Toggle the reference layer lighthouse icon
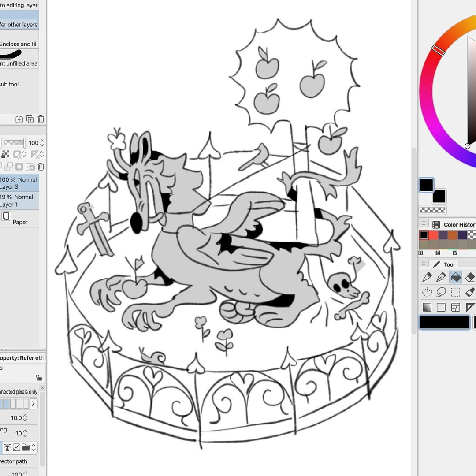Viewport: 476px width, 476px height. pyautogui.click(x=7, y=447)
